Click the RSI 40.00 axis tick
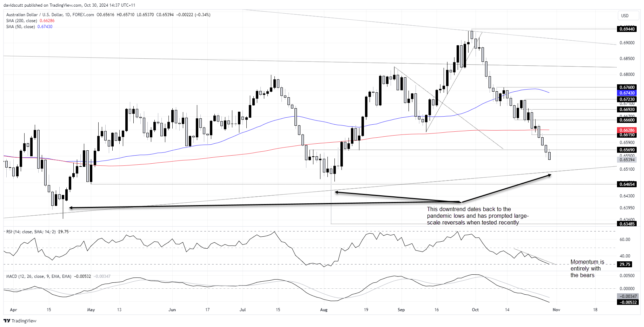 [625, 256]
